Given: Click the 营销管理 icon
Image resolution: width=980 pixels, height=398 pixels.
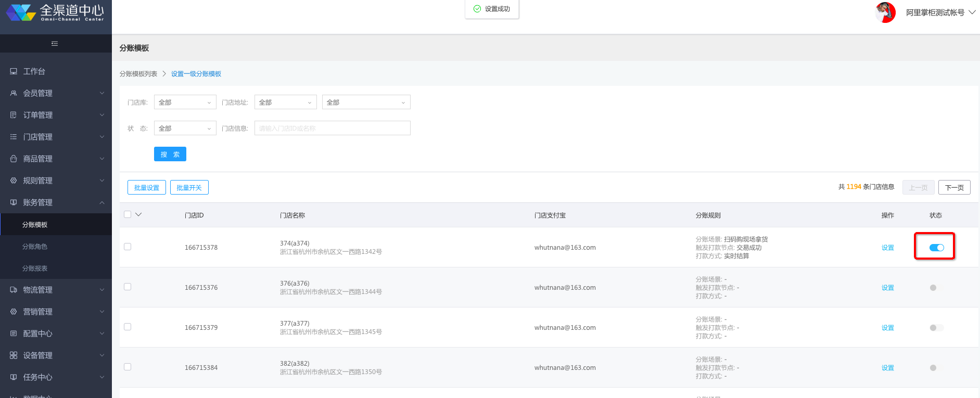Looking at the screenshot, I should coord(14,312).
